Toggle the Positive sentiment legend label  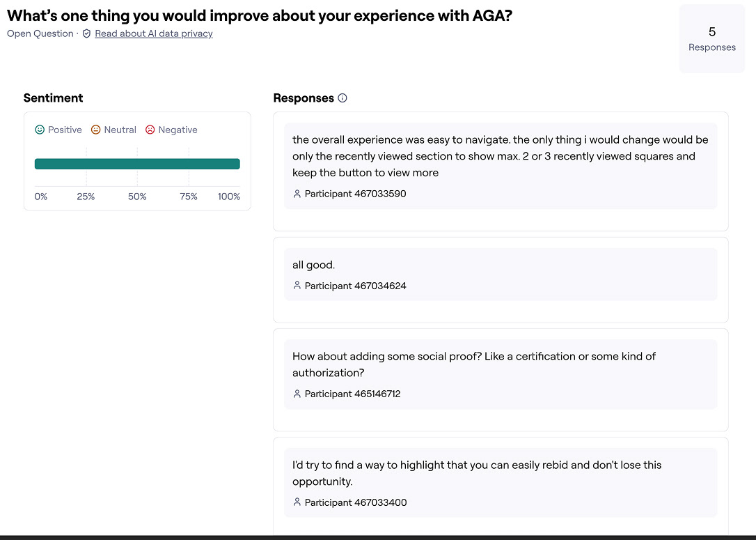click(x=65, y=130)
